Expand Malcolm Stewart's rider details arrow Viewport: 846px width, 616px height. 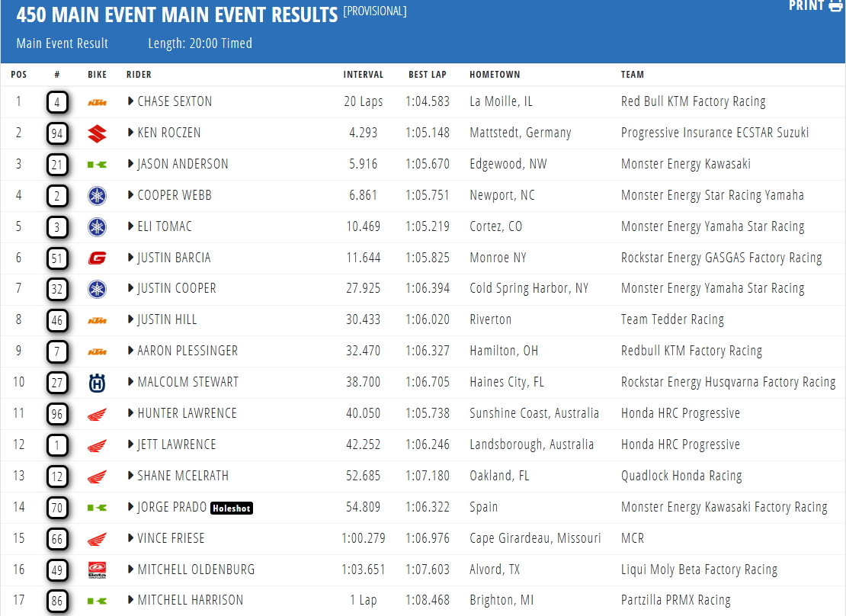130,382
